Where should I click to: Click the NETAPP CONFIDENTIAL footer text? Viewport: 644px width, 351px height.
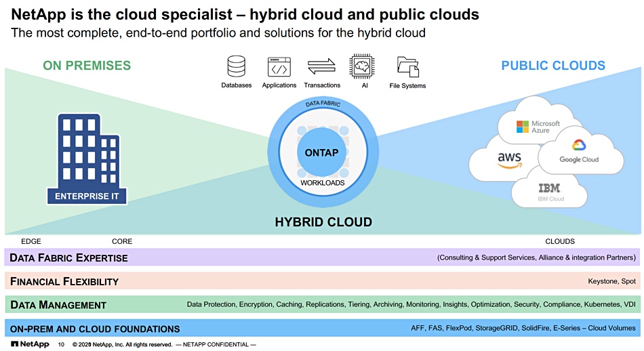(x=216, y=344)
